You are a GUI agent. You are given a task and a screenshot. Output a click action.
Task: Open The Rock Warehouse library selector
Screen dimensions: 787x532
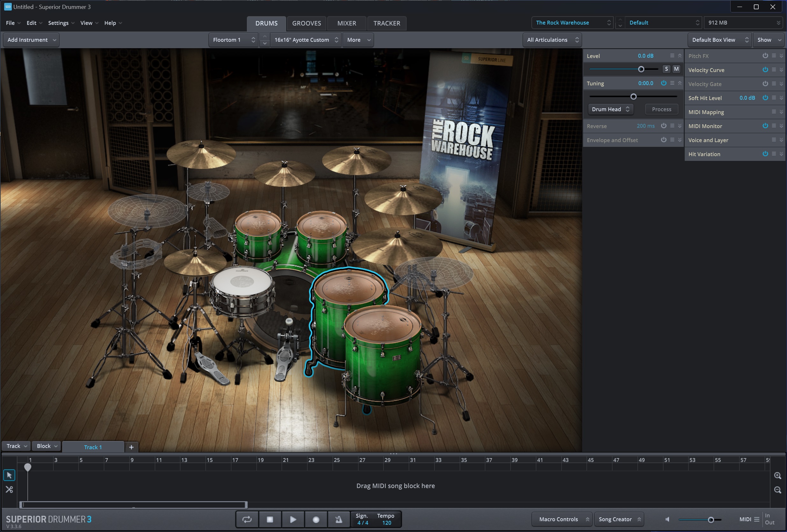[572, 23]
